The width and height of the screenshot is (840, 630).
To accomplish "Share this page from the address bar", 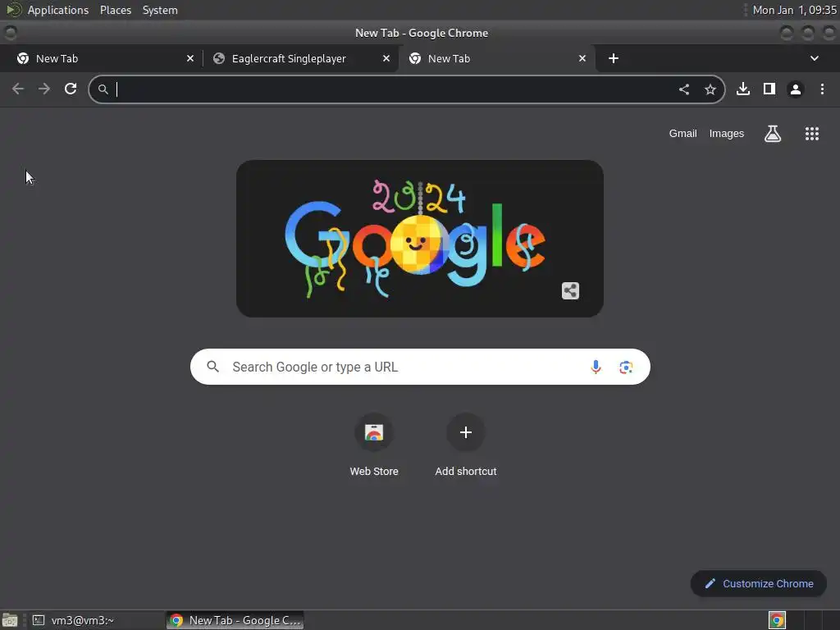I will pyautogui.click(x=684, y=89).
